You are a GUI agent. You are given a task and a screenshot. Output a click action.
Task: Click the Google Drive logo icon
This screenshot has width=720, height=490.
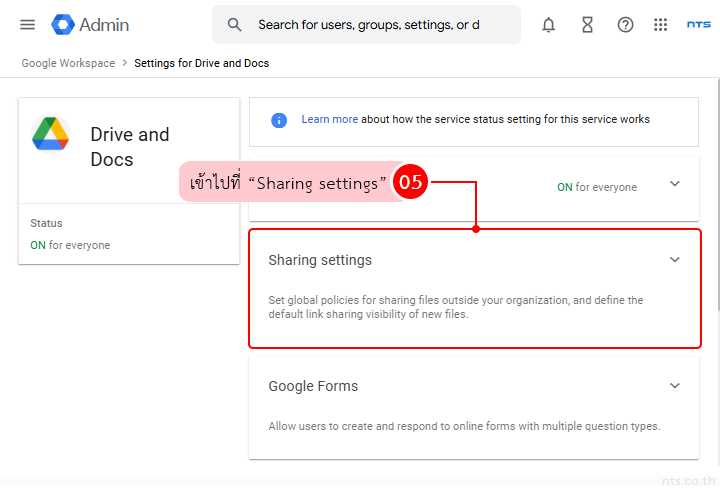pyautogui.click(x=50, y=134)
